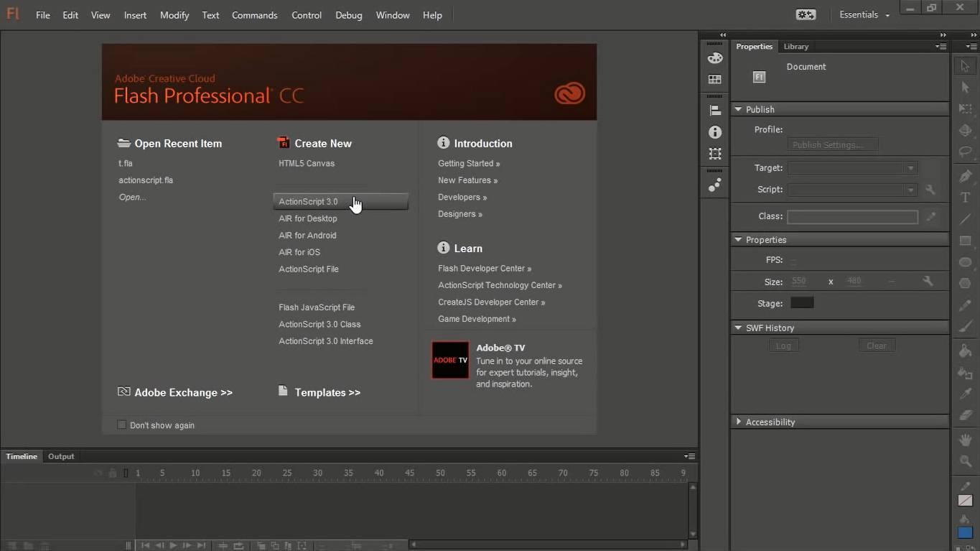Select the Subselection tool
Image resolution: width=980 pixels, height=551 pixels.
click(x=965, y=87)
